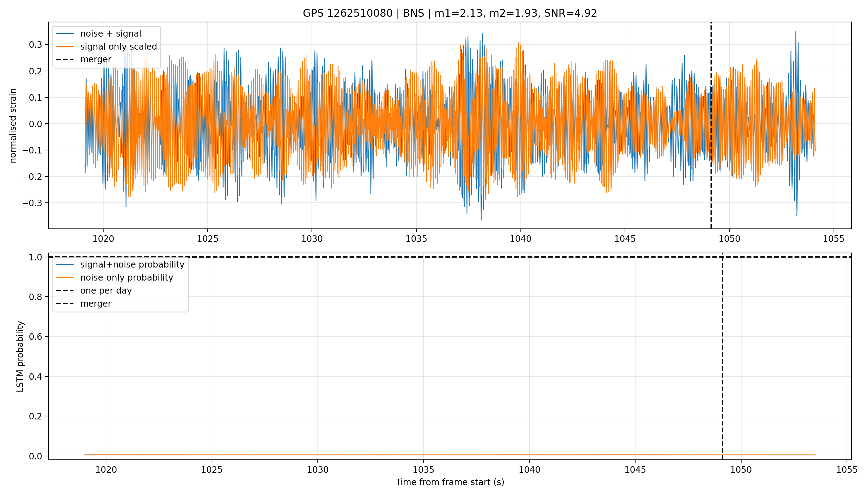Click the orange 'signal only scaled' legend line
Screen dimensions: 868x496
click(65, 47)
